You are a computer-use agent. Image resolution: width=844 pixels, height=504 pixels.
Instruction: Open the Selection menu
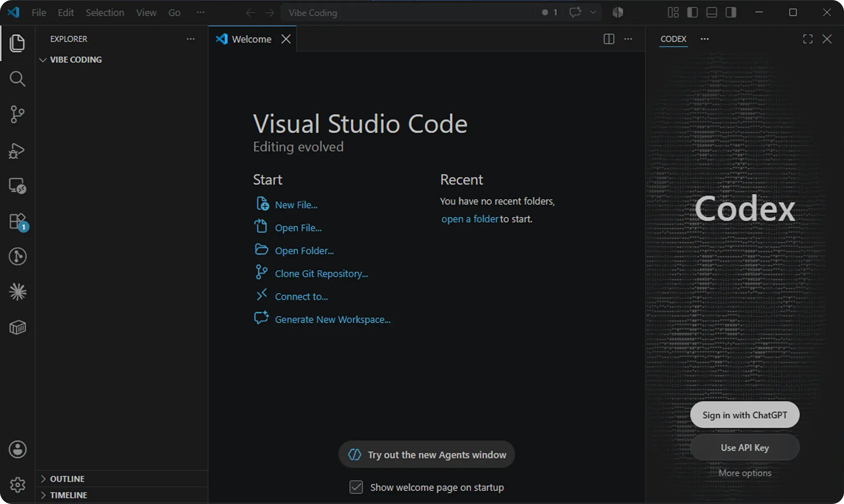[105, 12]
